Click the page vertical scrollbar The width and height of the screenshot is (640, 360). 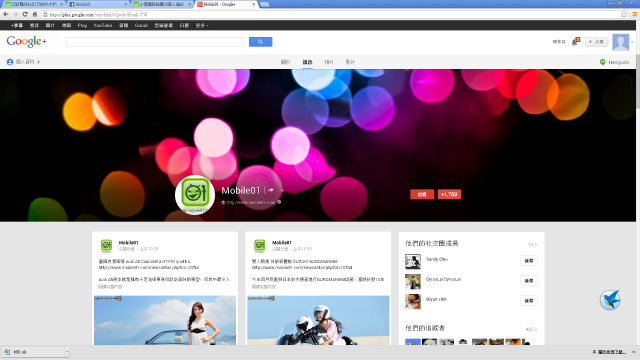[x=638, y=82]
